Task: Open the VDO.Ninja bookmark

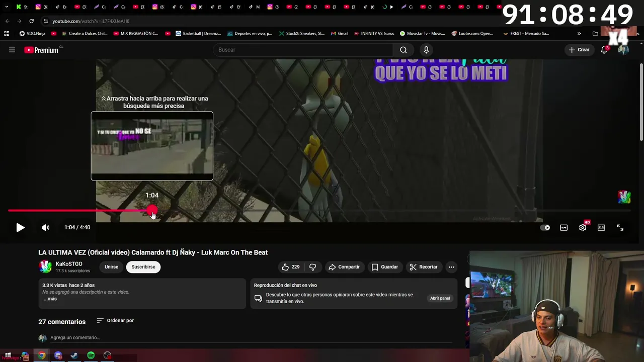Action: [x=32, y=34]
